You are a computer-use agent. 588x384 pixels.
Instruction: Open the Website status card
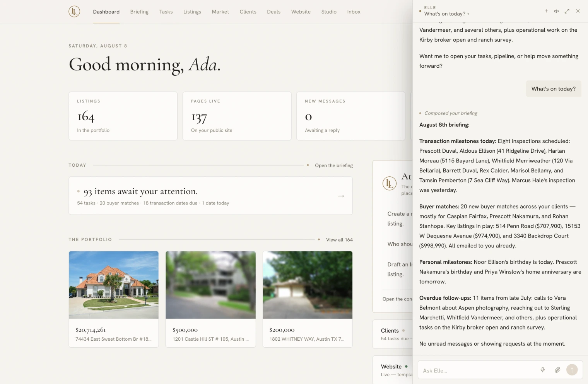click(393, 370)
